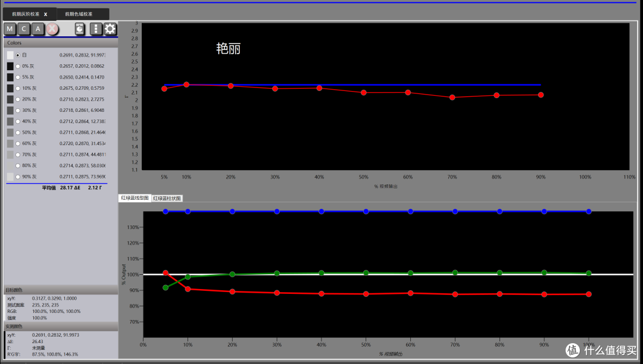643x364 pixels.
Task: Select the 80% 灰 radio button
Action: [x=18, y=165]
